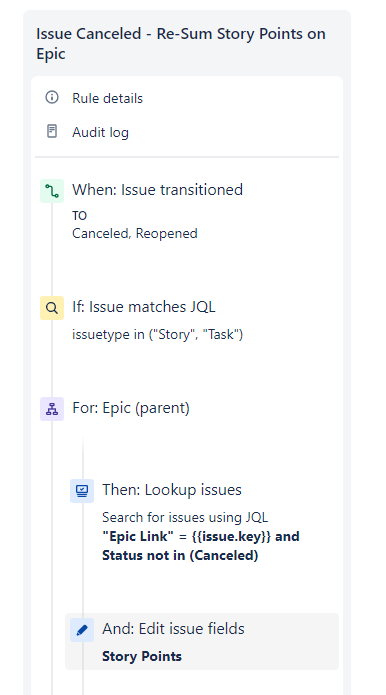Click the Rule details info icon
The height and width of the screenshot is (695, 386).
(52, 98)
